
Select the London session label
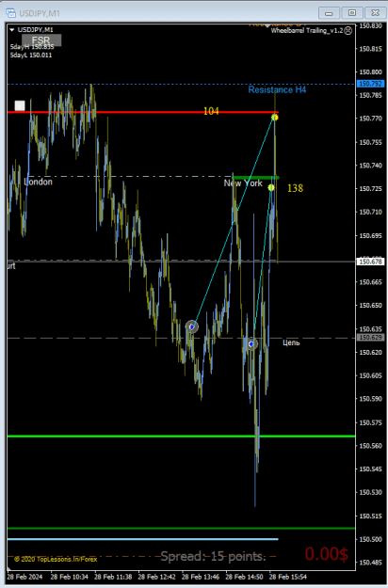pos(39,182)
